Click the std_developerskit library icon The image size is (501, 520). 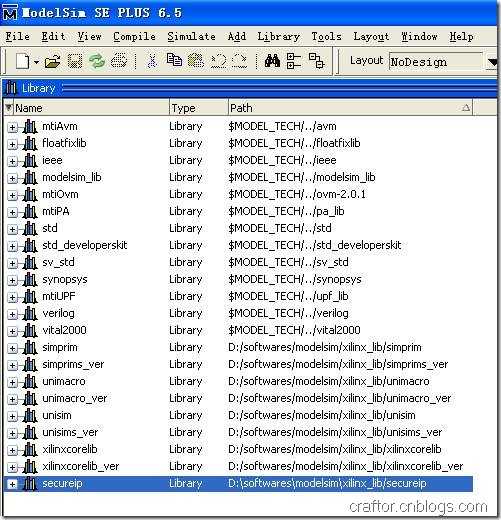pyautogui.click(x=30, y=245)
